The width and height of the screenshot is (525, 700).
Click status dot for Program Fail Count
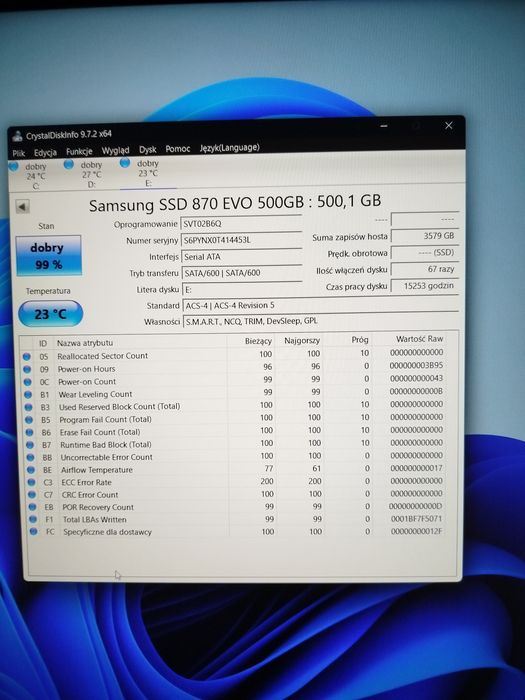[29, 420]
